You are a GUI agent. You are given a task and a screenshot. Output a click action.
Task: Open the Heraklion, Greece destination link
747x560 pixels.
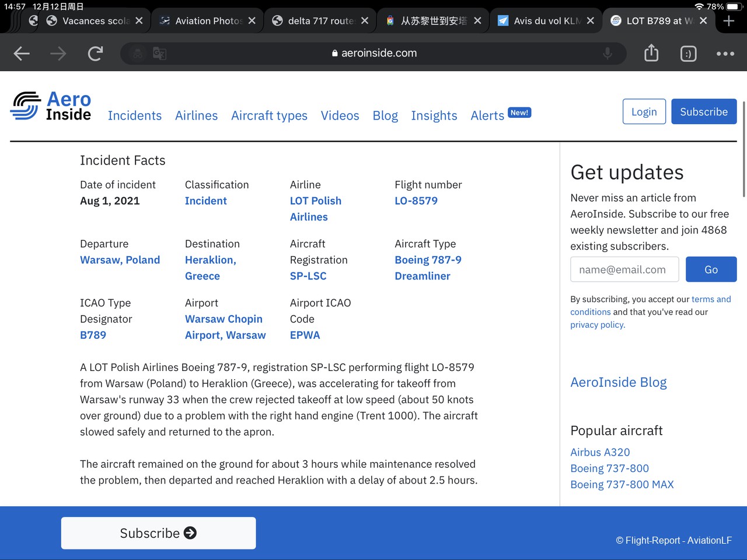coord(211,268)
